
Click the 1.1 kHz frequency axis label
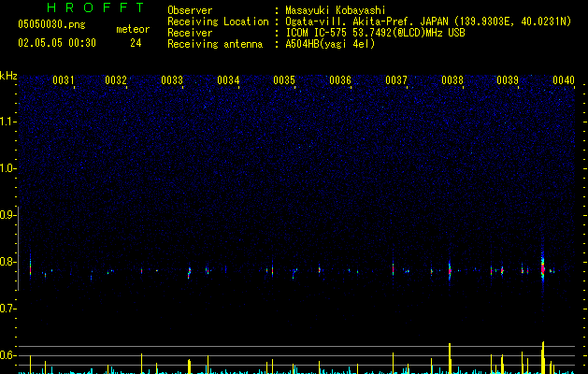(8, 122)
